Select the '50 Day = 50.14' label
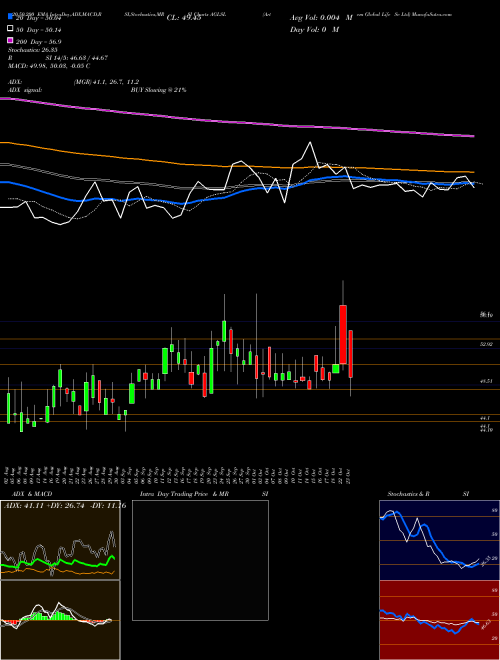This screenshot has width=500, height=660. [38, 29]
